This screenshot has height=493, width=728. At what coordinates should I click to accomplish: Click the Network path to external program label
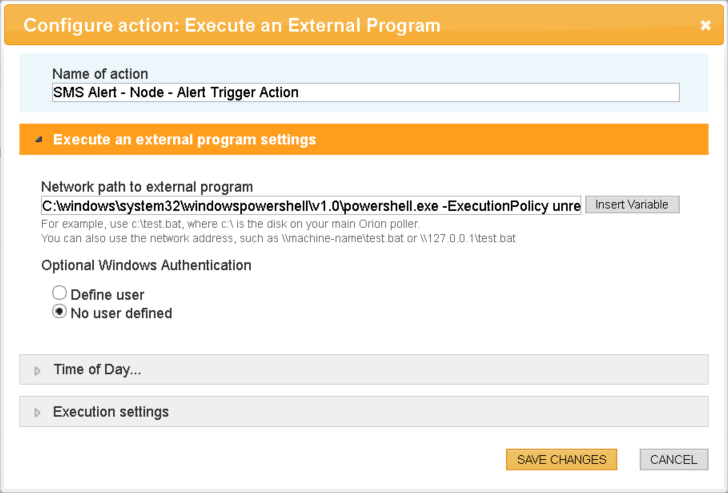coord(147,186)
